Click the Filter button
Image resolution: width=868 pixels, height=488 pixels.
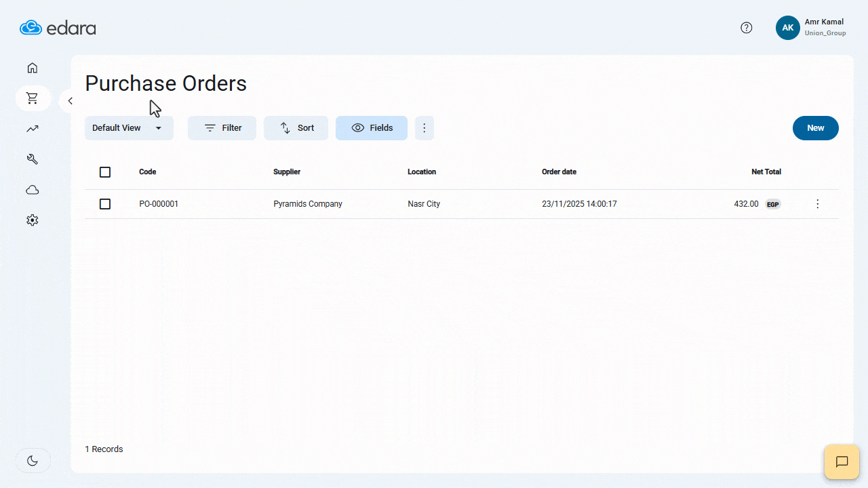(222, 128)
